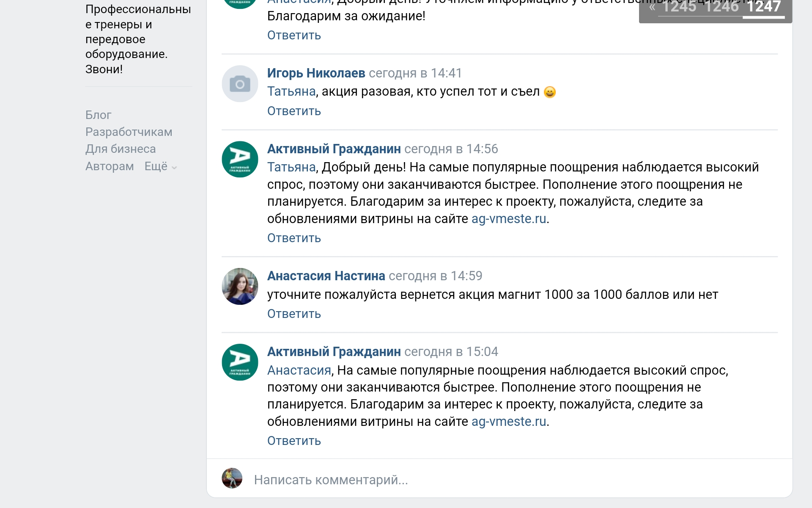This screenshot has height=508, width=812.
Task: Click Татьяна mention in 14:56 reply
Action: click(291, 167)
